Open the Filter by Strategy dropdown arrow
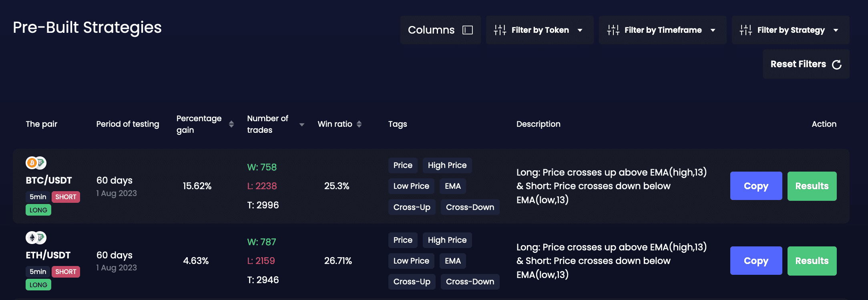868x300 pixels. point(836,30)
